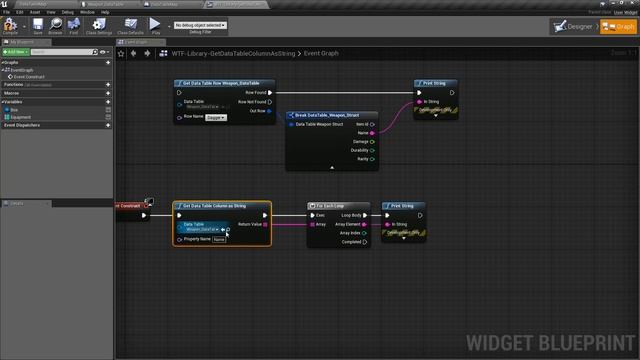This screenshot has width=640, height=360.
Task: Click the Rarity pin on Break struct node
Action: coord(372,159)
